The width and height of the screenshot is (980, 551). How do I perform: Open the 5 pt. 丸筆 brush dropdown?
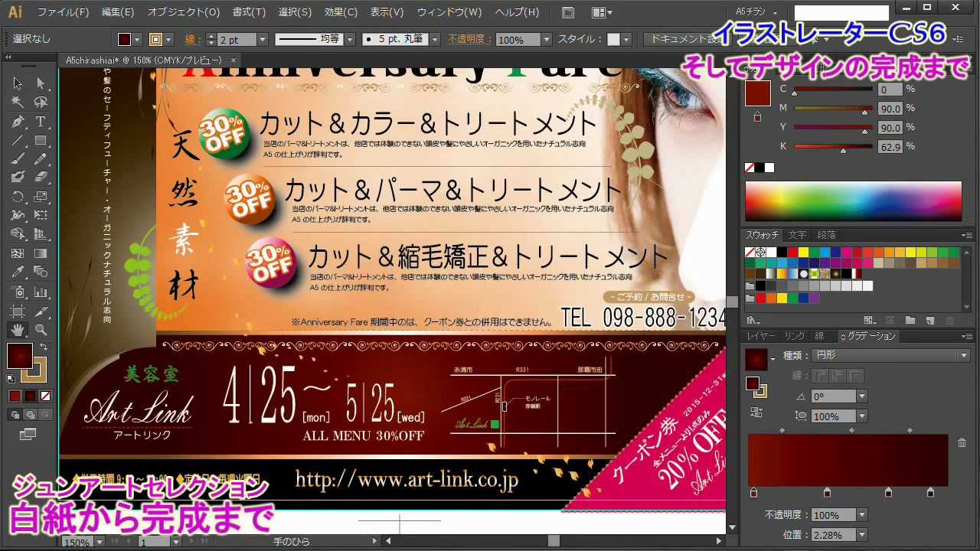pos(435,40)
